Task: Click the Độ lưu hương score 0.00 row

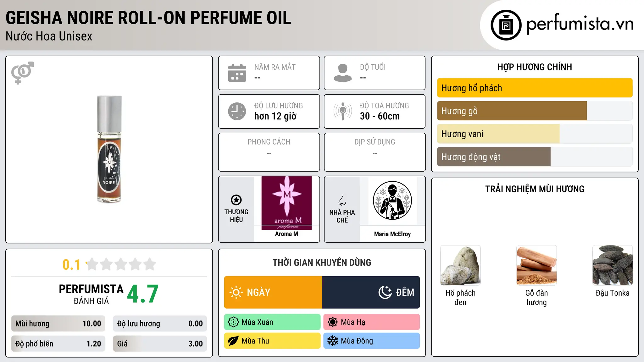Action: coord(160,324)
